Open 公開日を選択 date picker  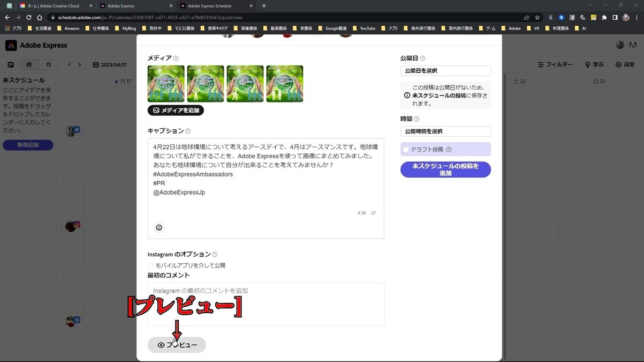pos(445,71)
